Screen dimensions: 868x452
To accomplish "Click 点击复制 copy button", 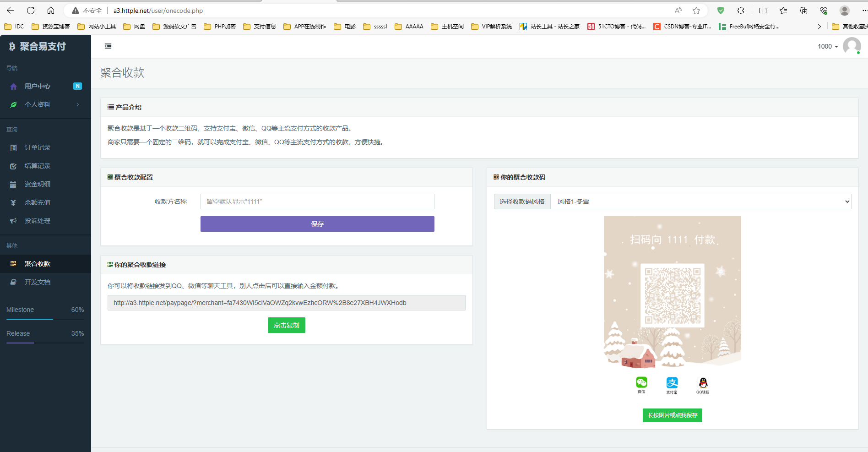I will [x=287, y=325].
